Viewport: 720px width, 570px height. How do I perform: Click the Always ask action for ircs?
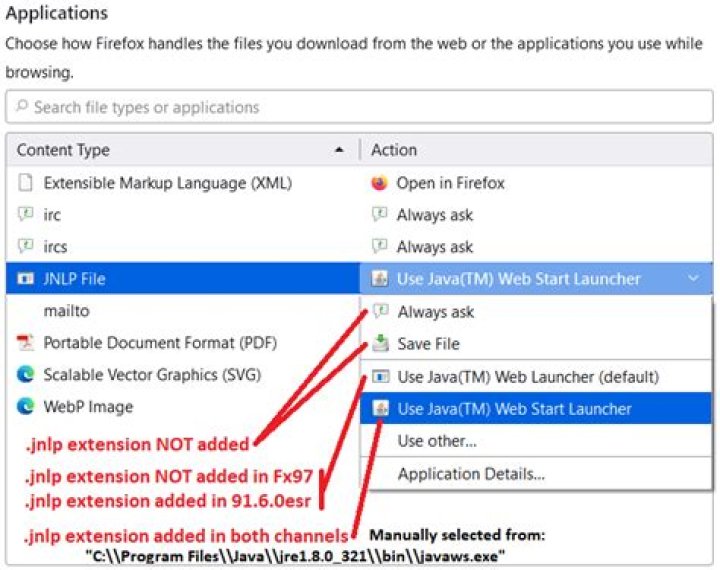tap(435, 247)
